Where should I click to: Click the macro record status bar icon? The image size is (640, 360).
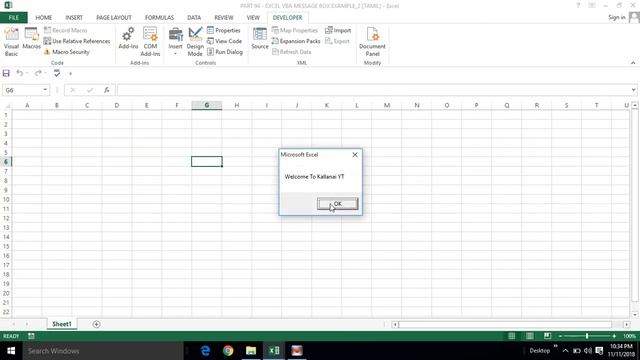(31, 336)
